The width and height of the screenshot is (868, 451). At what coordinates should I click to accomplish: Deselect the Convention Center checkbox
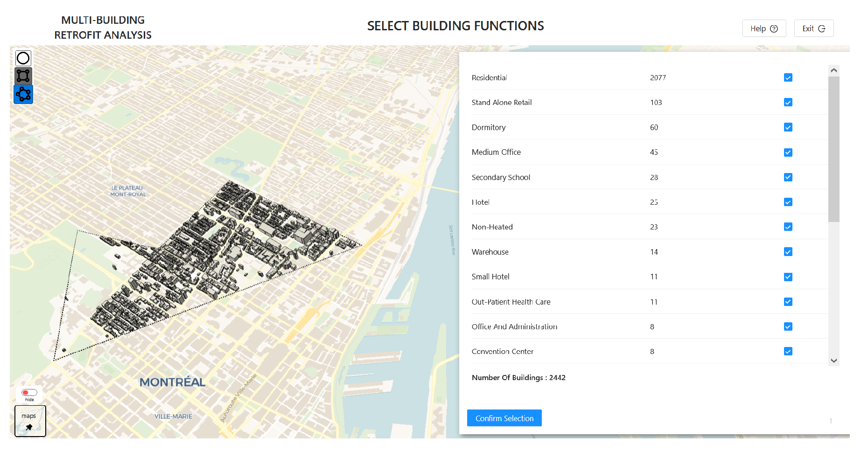(x=788, y=352)
